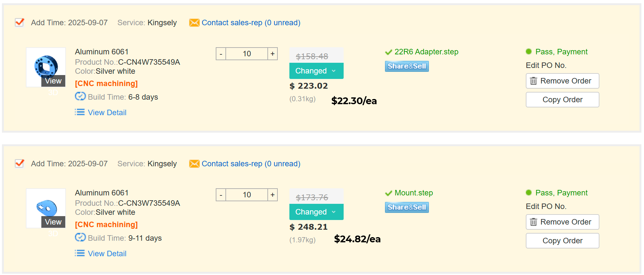
Task: Expand the Changed dropdown for the $223.02 order
Action: [x=316, y=71]
